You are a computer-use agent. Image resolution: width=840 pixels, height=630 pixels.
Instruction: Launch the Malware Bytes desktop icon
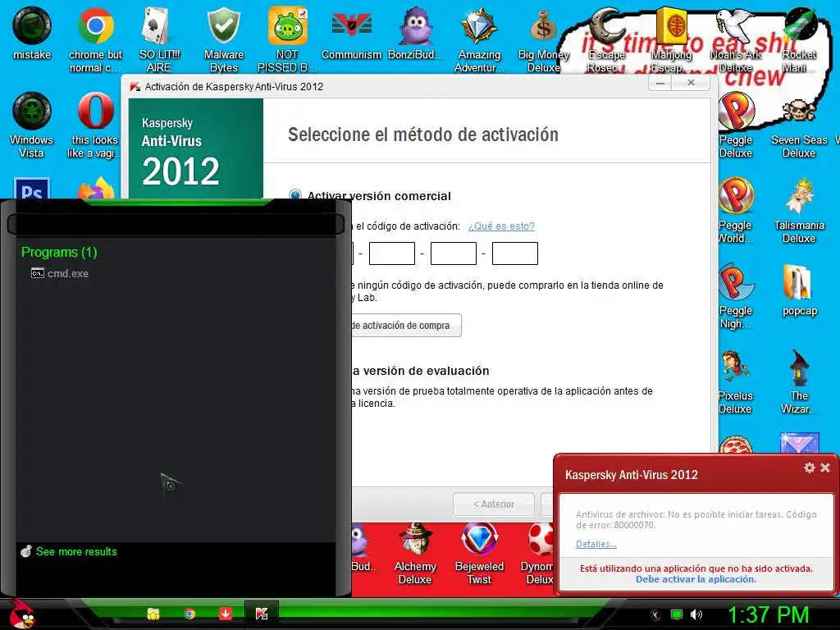tap(223, 39)
